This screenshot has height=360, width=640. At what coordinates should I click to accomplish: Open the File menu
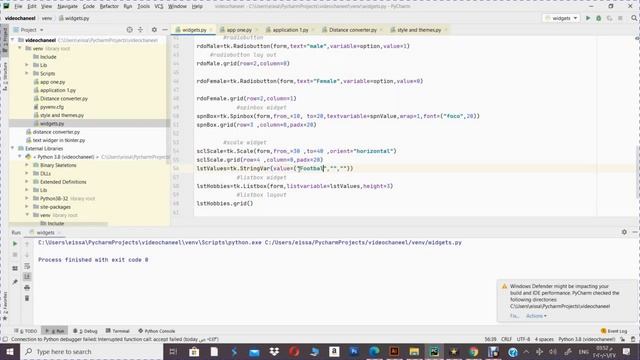click(18, 7)
